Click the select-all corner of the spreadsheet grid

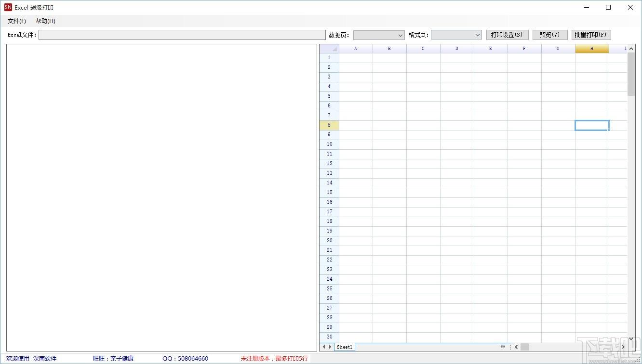click(x=329, y=49)
